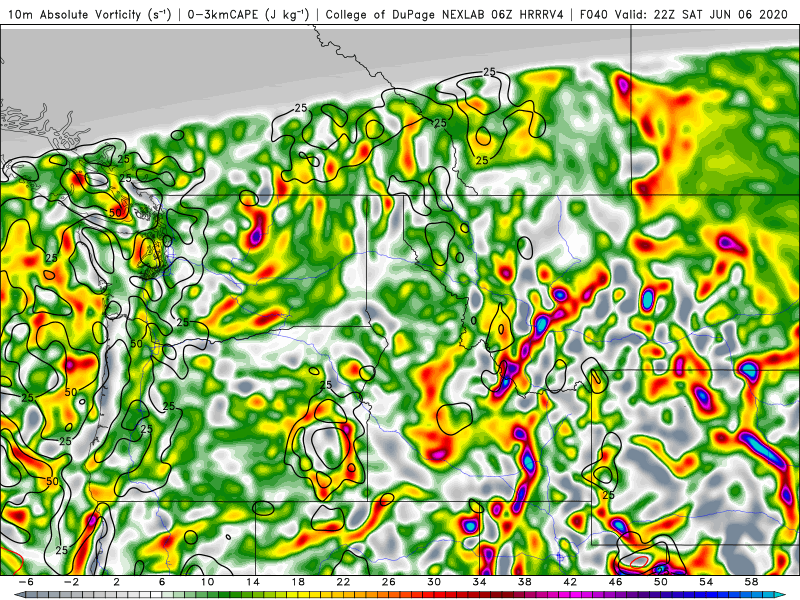Viewport: 800px width, 600px height.
Task: Click the '38' color bar label
Action: point(525,582)
